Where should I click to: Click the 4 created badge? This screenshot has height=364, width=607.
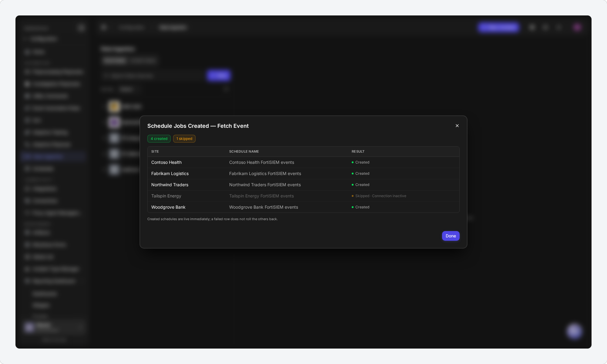(159, 139)
